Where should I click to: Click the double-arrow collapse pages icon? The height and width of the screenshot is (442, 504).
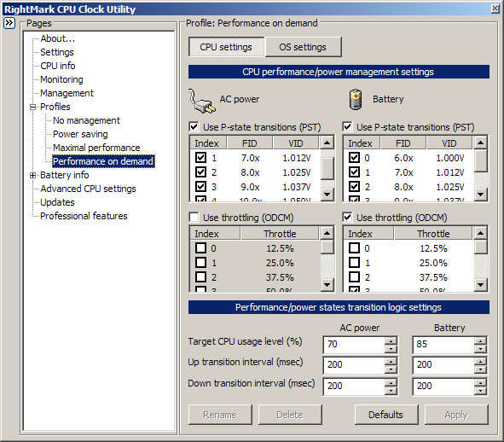click(x=9, y=23)
